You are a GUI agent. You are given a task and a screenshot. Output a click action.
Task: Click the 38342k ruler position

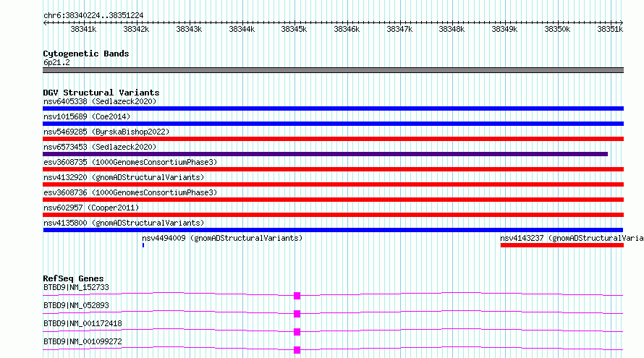136,29
